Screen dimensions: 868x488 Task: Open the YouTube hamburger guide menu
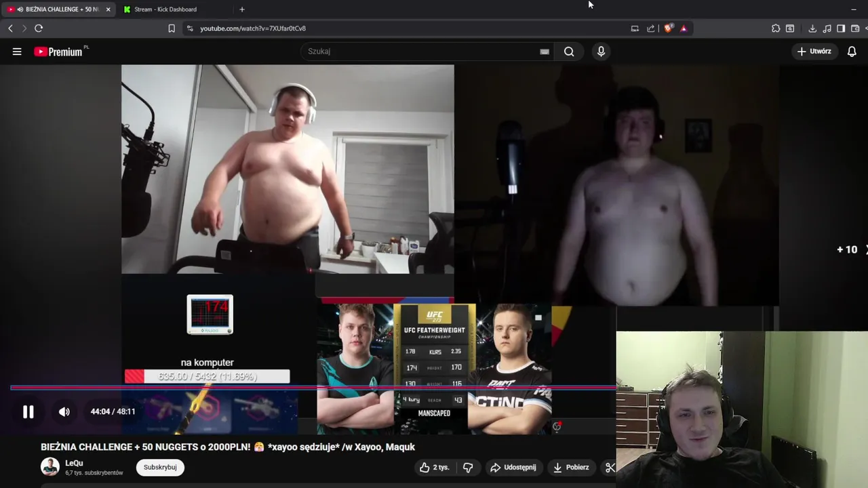click(x=17, y=52)
